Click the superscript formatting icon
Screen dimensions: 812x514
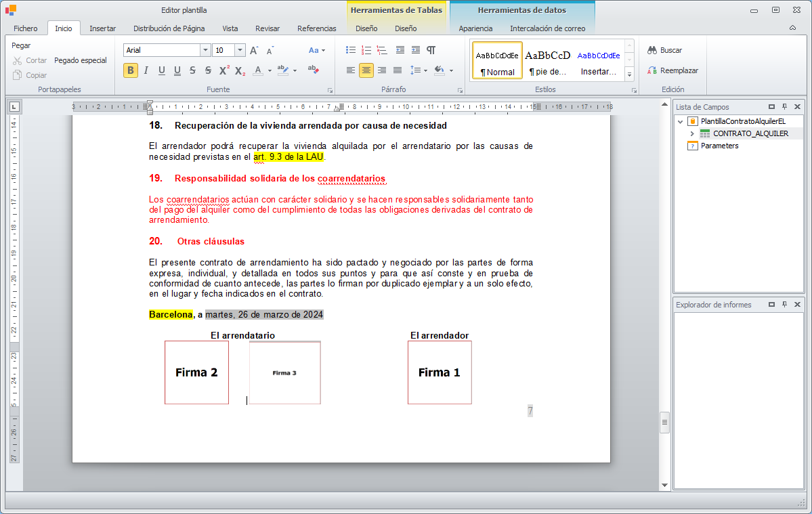click(x=224, y=70)
